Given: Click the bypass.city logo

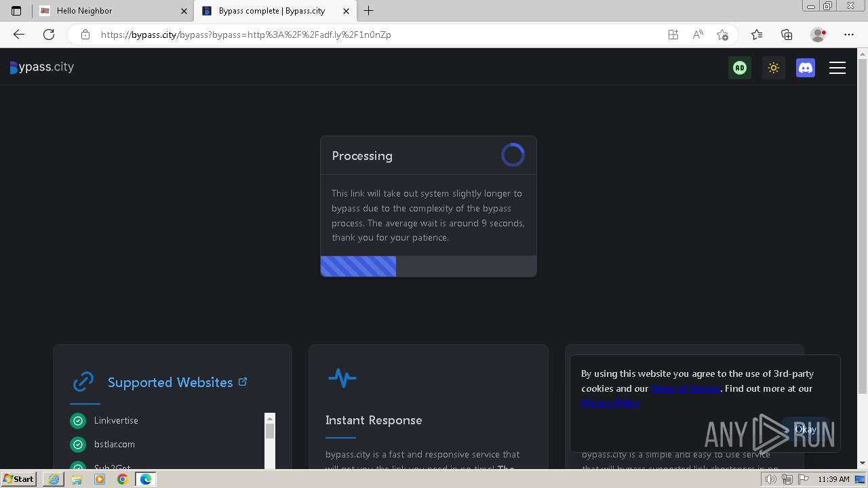Looking at the screenshot, I should click(x=42, y=67).
